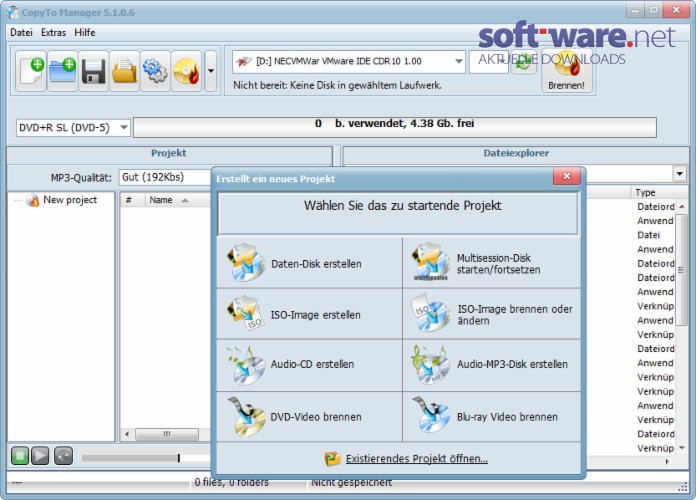Click the Projekt panel header

[x=169, y=154]
